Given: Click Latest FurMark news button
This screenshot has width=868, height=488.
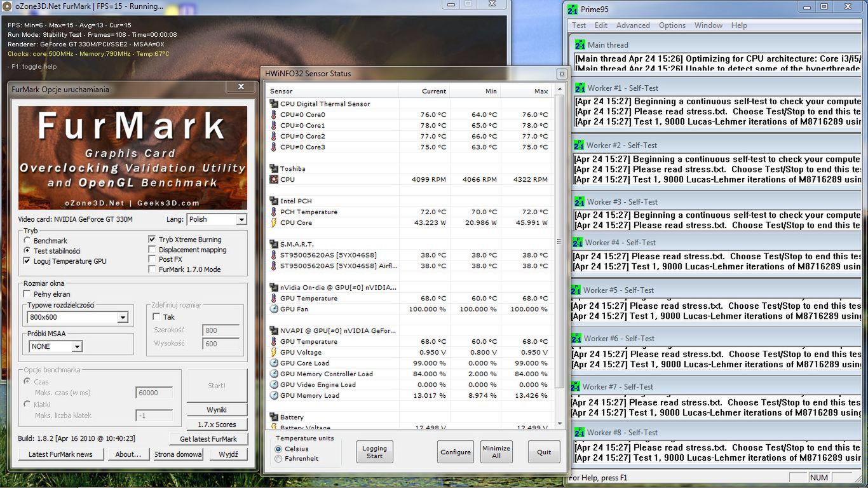Looking at the screenshot, I should pos(60,454).
